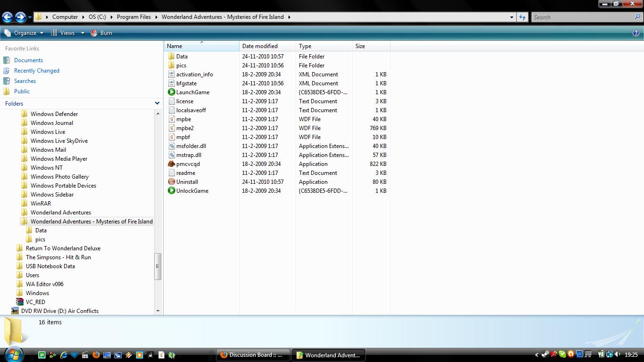Sort by the Name column header
Image resolution: width=644 pixels, height=362 pixels.
pyautogui.click(x=202, y=46)
